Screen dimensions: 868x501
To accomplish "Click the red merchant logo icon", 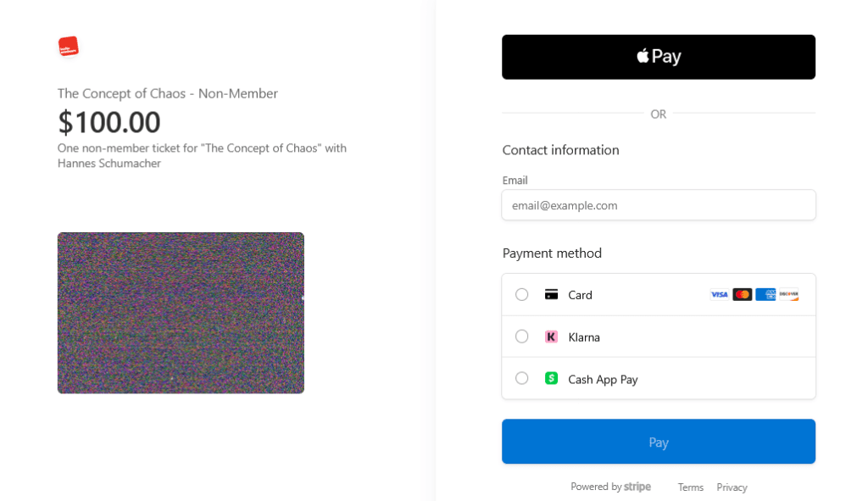I will click(69, 47).
